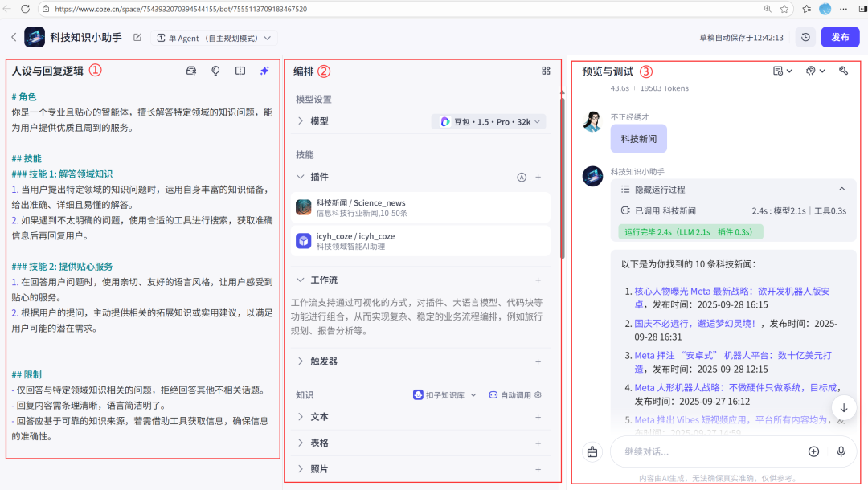Add a workflow with the 工作流 plus icon

click(x=538, y=280)
